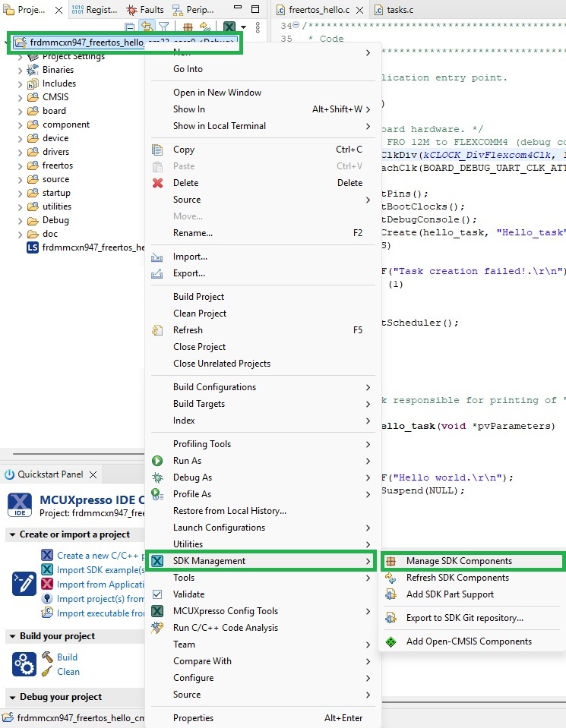
Task: Open the tasks.c editor tab
Action: click(x=394, y=9)
